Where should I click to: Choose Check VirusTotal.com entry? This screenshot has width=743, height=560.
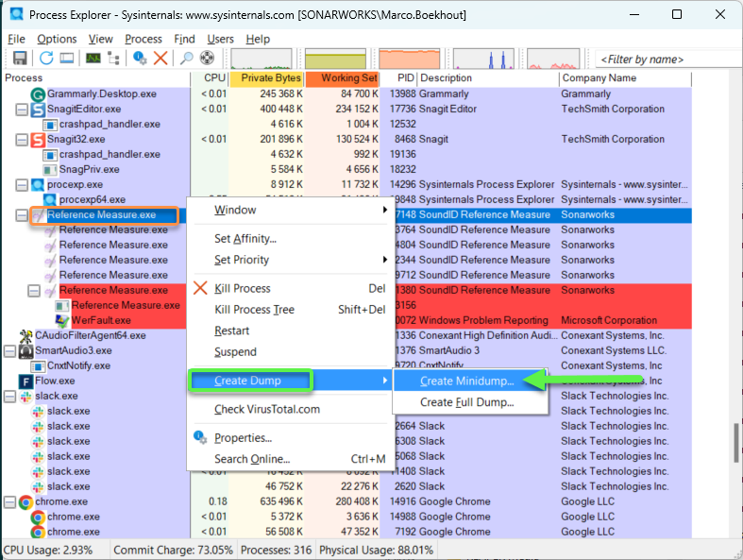point(291,409)
